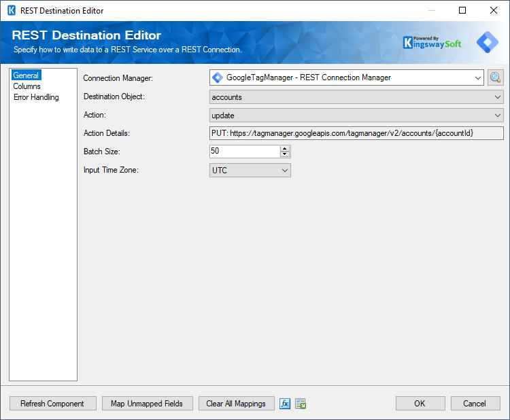Viewport: 510px width, 420px height.
Task: Maximize the REST Destination Editor window
Action: coord(462,10)
